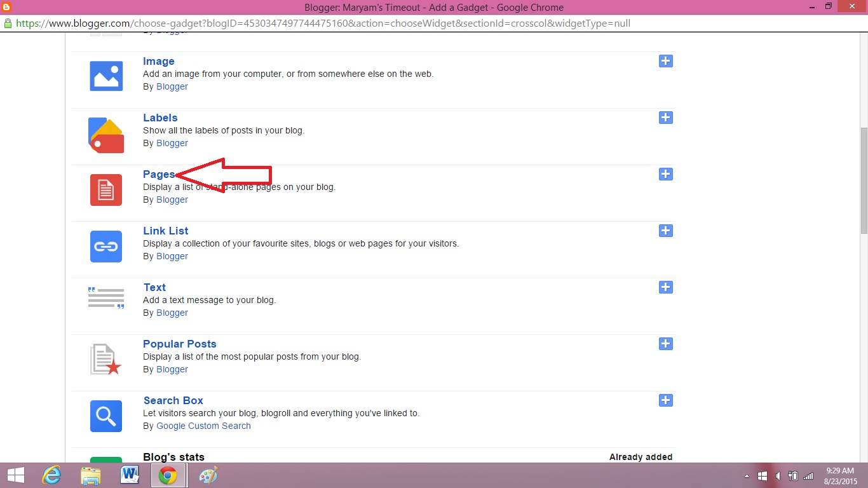Click the green HTTPS padlock icon
Screen dimensions: 868x488
point(8,24)
